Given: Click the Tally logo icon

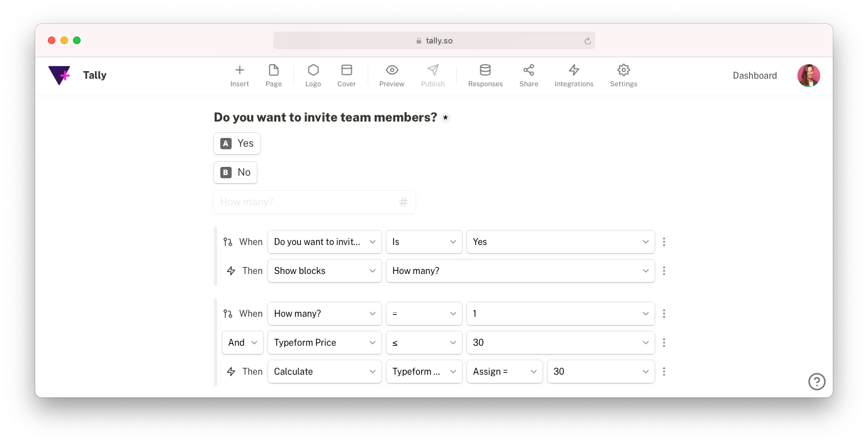Looking at the screenshot, I should (x=60, y=76).
